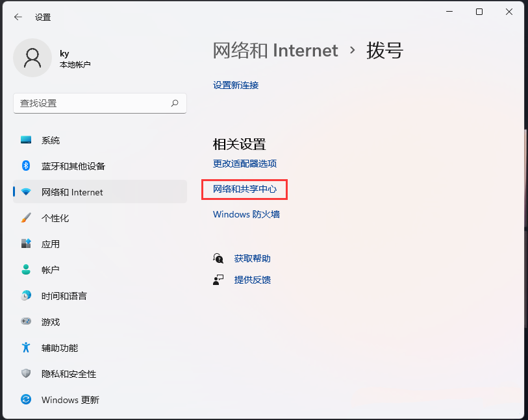Image resolution: width=528 pixels, height=420 pixels.
Task: Click the Accounts person icon
Action: click(x=26, y=270)
